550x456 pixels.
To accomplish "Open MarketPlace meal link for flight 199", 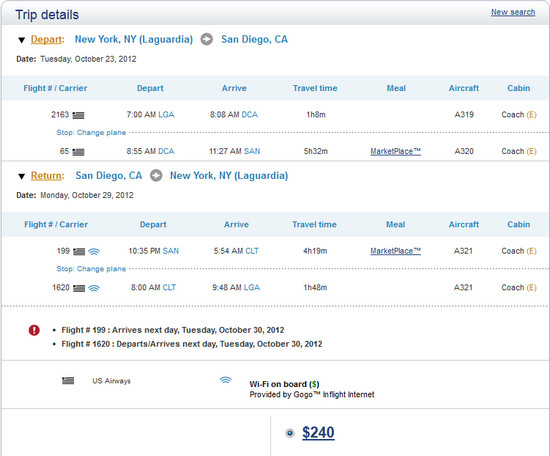I will [x=396, y=251].
